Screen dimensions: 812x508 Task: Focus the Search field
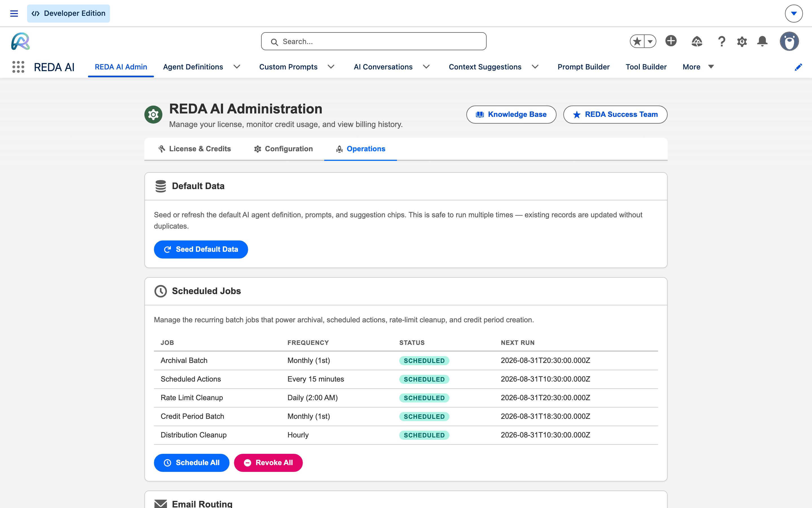374,41
